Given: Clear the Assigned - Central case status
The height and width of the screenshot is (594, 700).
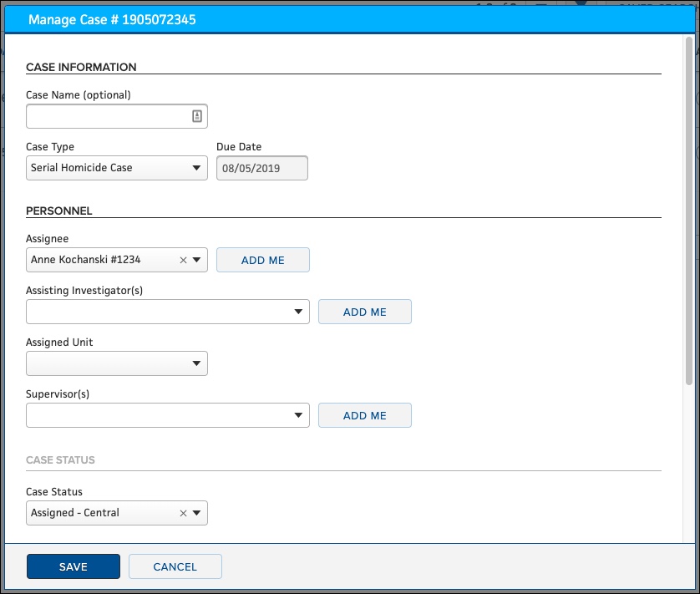Looking at the screenshot, I should point(183,513).
